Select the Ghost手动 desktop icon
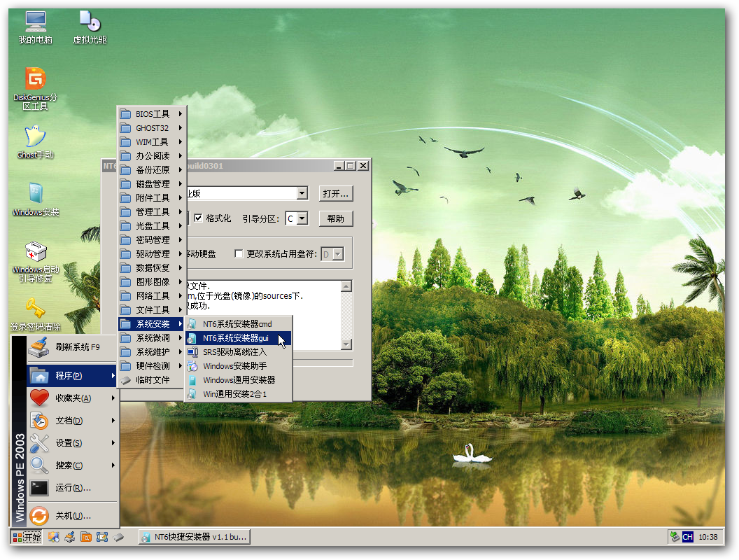 click(x=36, y=142)
